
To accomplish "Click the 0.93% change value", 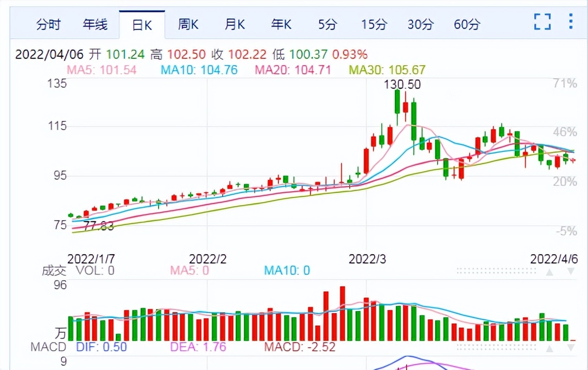I will coord(349,55).
